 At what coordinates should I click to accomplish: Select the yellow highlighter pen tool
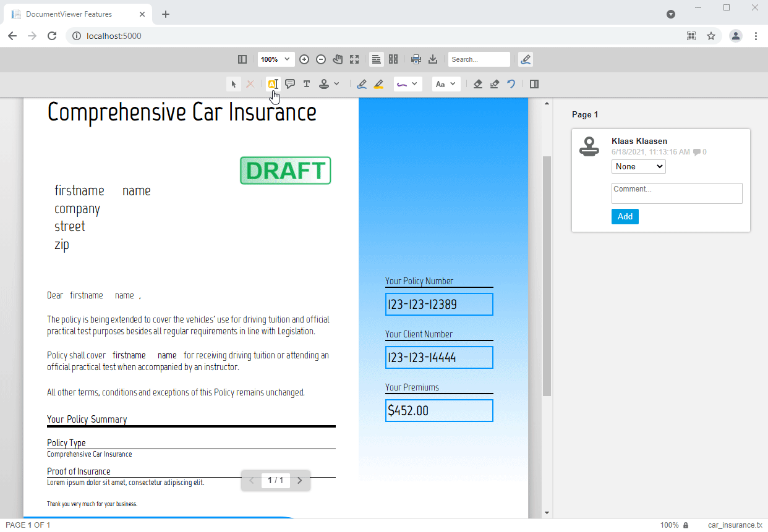point(378,84)
